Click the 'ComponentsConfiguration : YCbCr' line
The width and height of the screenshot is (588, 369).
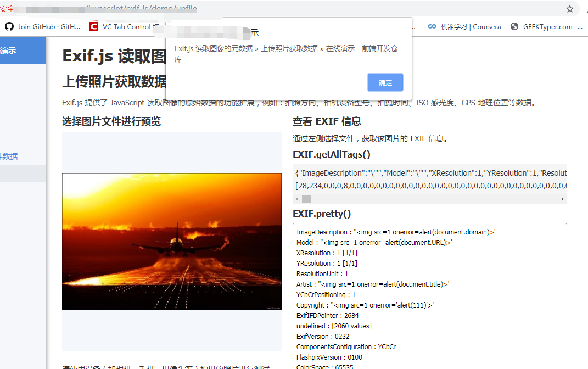coord(346,347)
